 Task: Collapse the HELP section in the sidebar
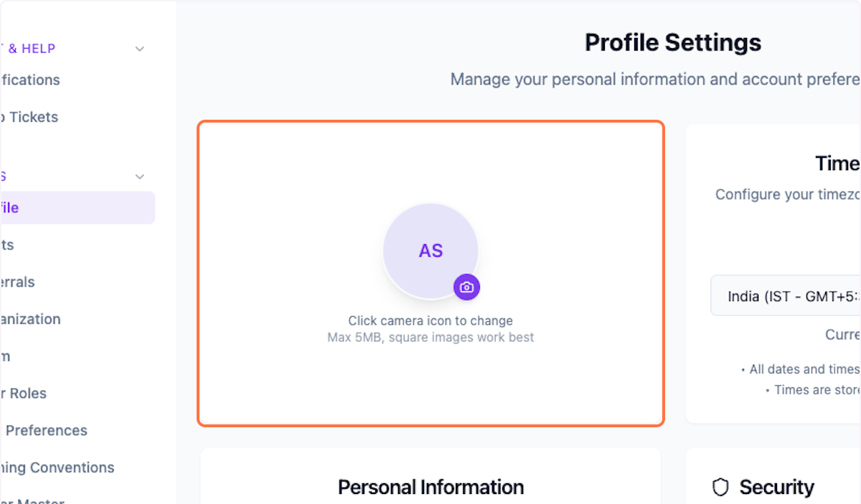coord(139,48)
